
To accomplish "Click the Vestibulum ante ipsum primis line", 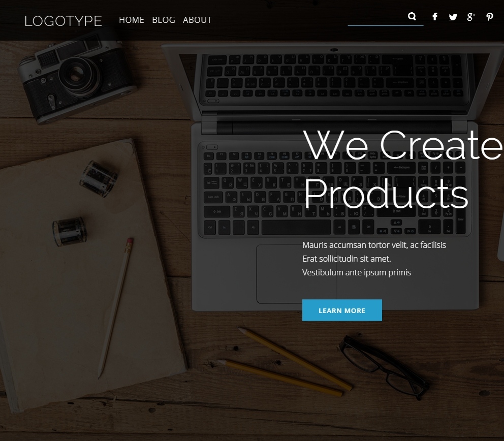I will pyautogui.click(x=357, y=272).
